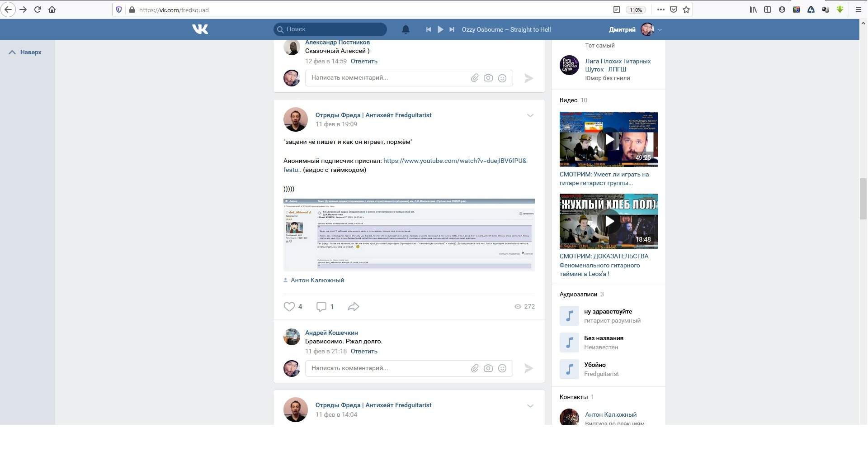This screenshot has height=452, width=868.
Task: Add a photo to the lower comment field
Action: [x=488, y=368]
